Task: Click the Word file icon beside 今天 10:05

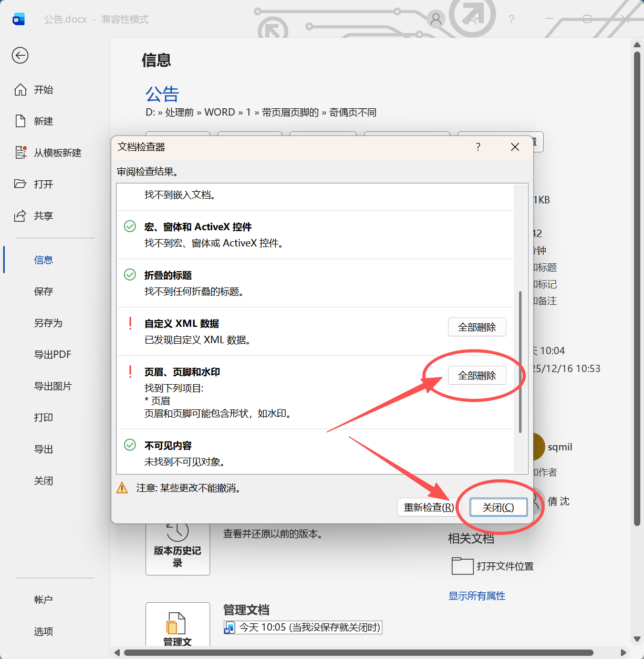Action: 230,627
